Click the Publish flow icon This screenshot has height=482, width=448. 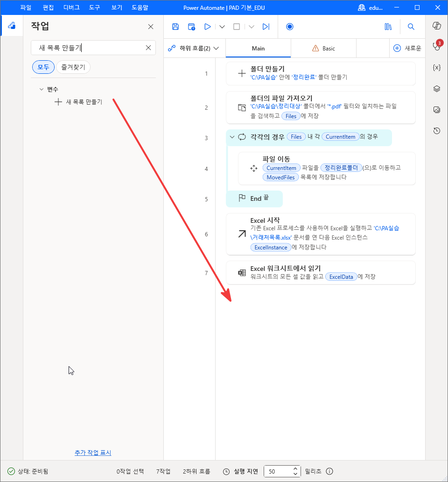point(192,27)
